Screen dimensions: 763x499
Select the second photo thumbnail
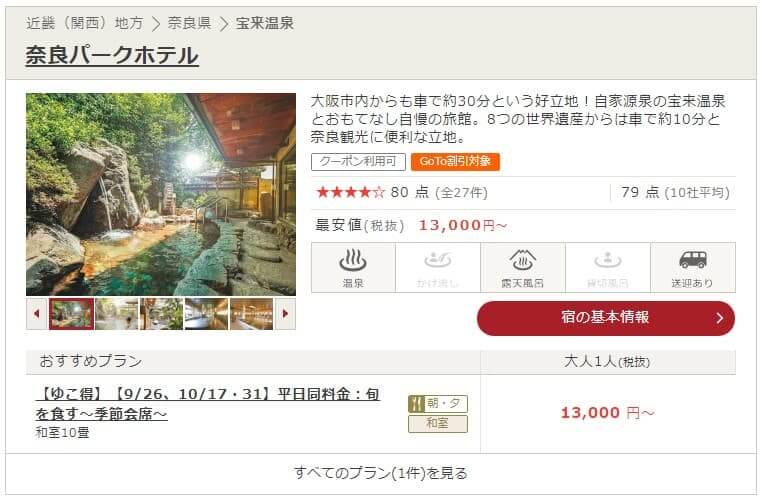pos(117,314)
